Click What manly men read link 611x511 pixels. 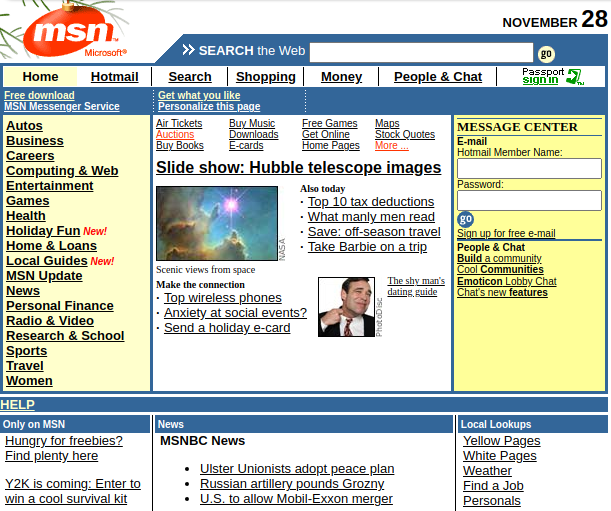(371, 217)
